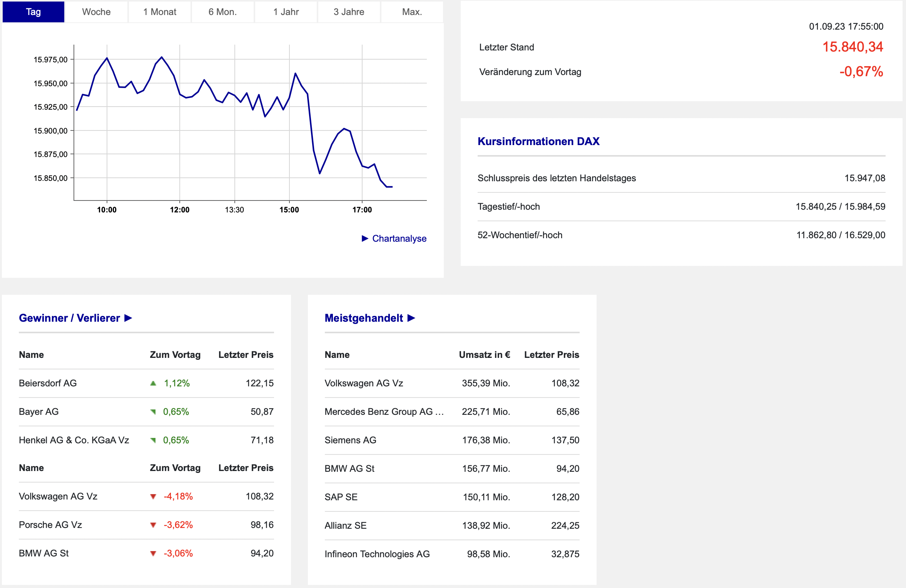Switch chart to 1 Monat view
The height and width of the screenshot is (588, 906).
(x=160, y=12)
